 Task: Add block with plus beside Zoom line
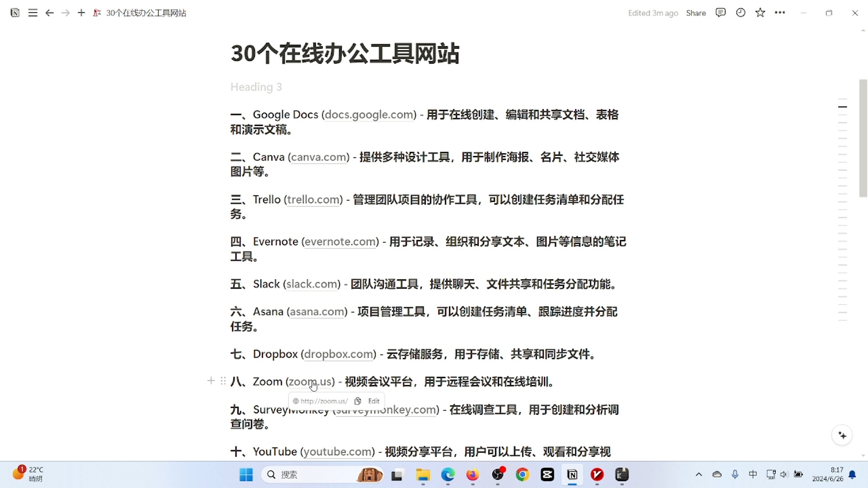point(211,381)
